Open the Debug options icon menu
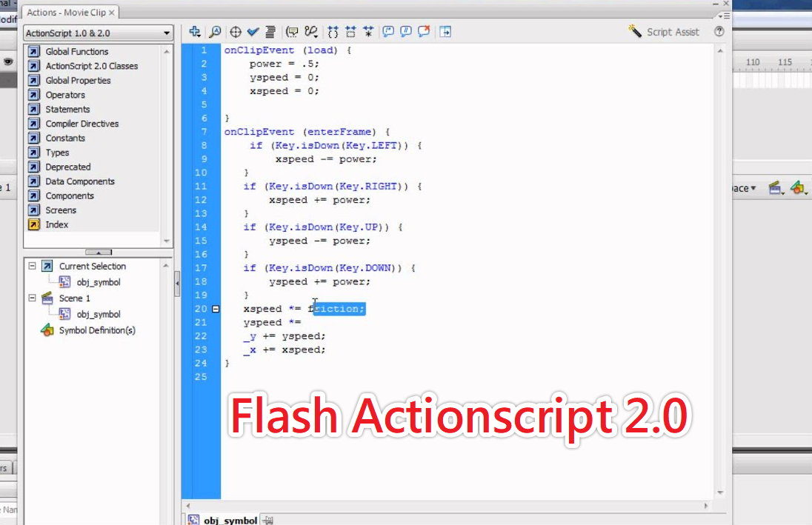 tap(310, 32)
